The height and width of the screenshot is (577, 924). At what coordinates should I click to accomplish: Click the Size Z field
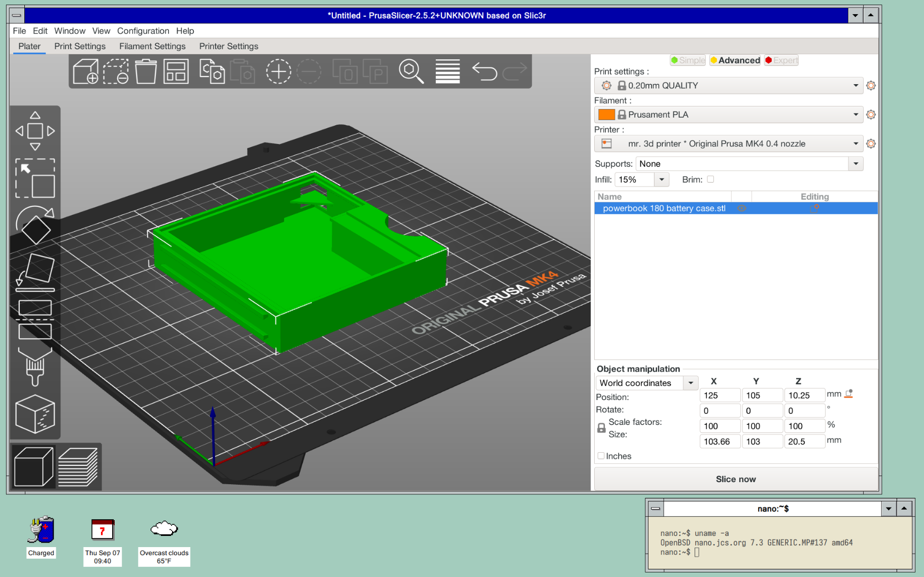[x=805, y=442]
